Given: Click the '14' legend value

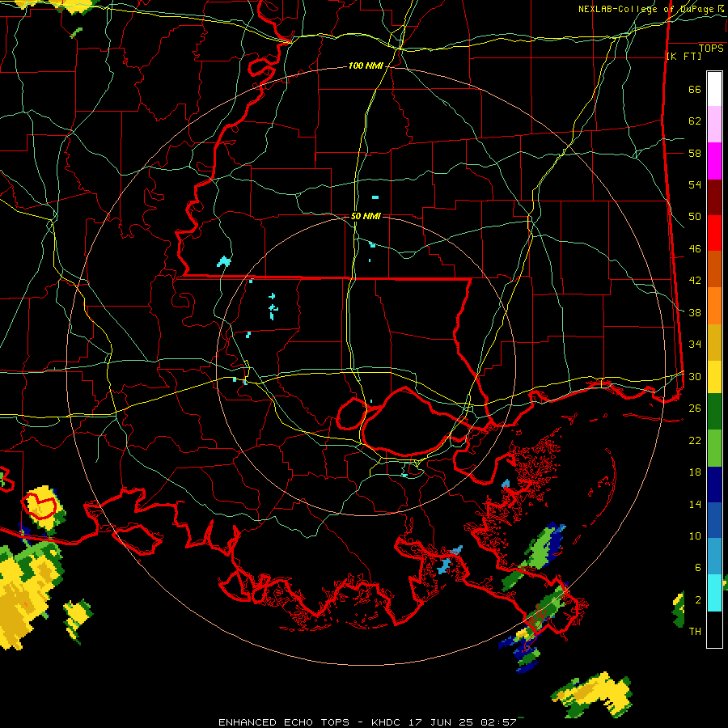Looking at the screenshot, I should [x=695, y=504].
